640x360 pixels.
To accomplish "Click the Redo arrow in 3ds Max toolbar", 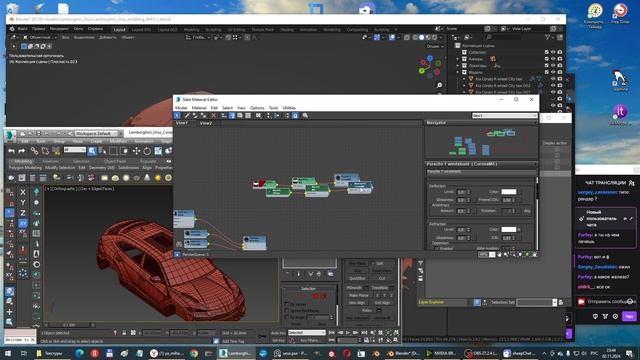I will coord(22,151).
